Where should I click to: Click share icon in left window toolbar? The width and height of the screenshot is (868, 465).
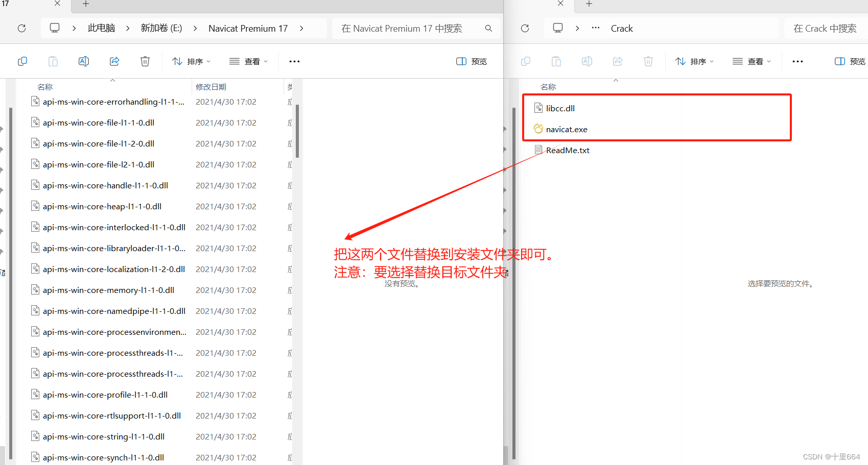pyautogui.click(x=114, y=61)
